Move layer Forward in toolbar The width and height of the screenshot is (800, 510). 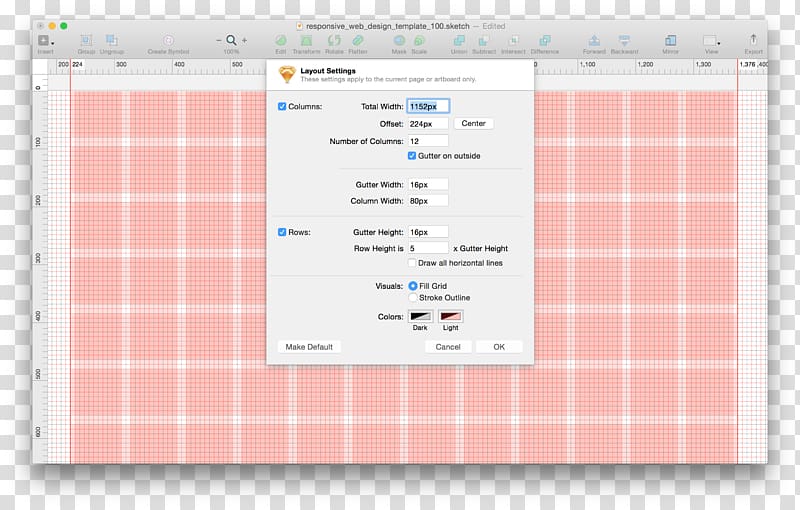pyautogui.click(x=594, y=41)
